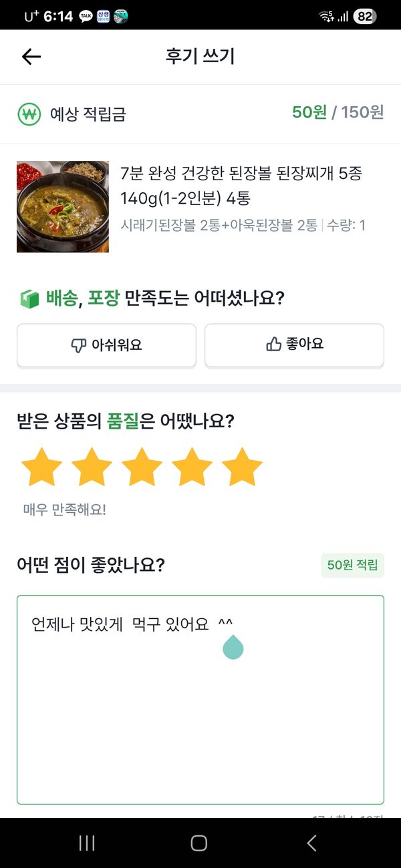Set quality rating to four stars
Image resolution: width=401 pixels, height=868 pixels.
point(192,467)
